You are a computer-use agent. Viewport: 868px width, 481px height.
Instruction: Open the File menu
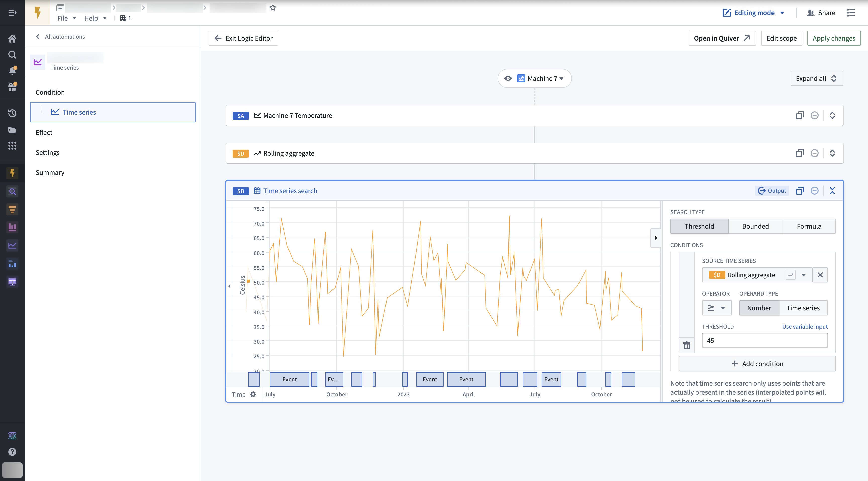[66, 18]
